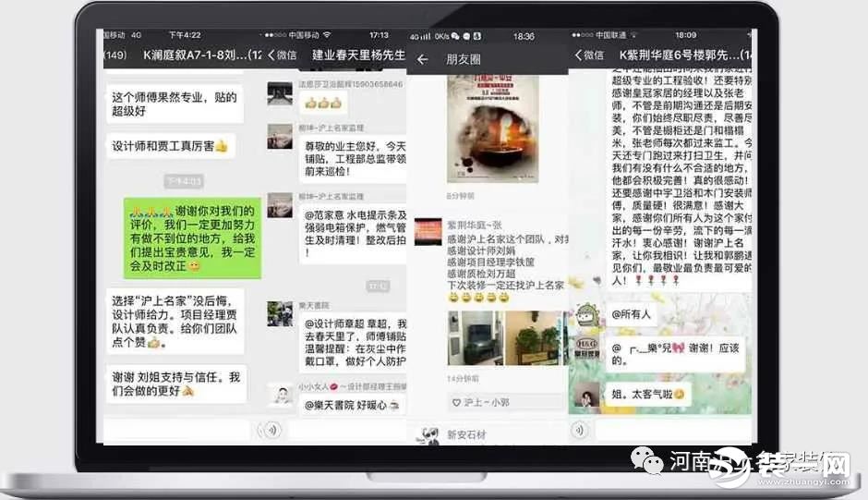Select the @所有人 message bubble
Screen dimensions: 868x500
(x=632, y=315)
